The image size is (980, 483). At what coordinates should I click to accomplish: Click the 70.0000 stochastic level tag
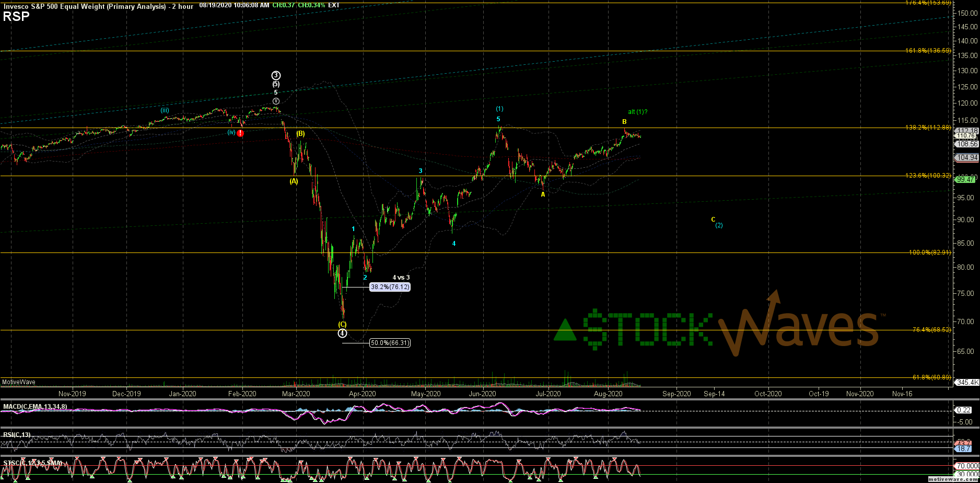(x=967, y=466)
